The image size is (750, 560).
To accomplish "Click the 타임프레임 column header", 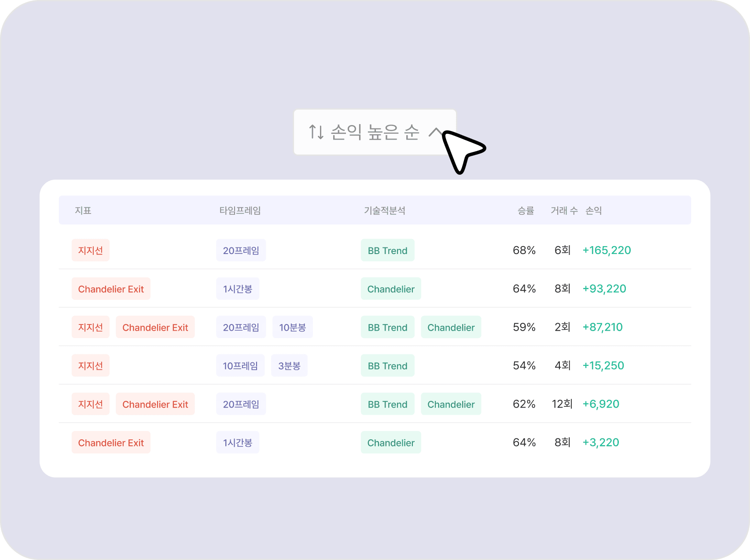I will click(240, 210).
